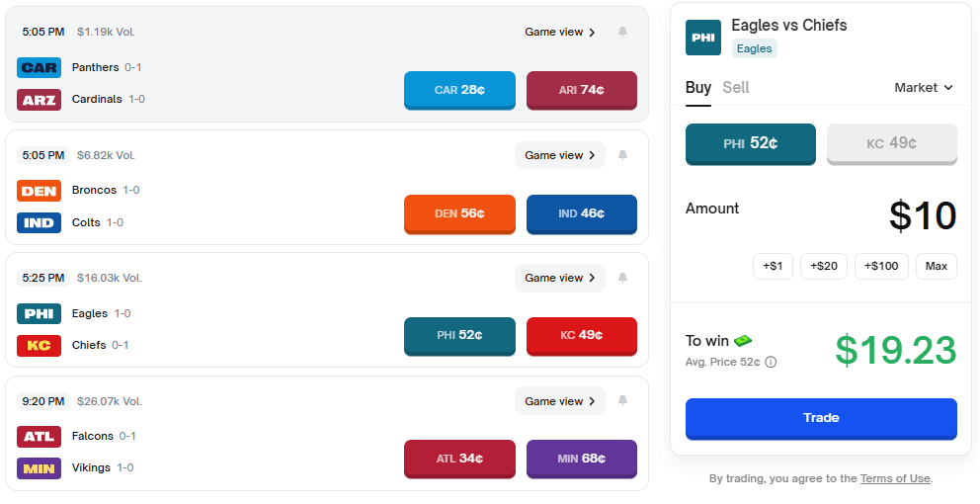This screenshot has height=504, width=980.
Task: Click the $19.23 to-win value
Action: coord(896,350)
